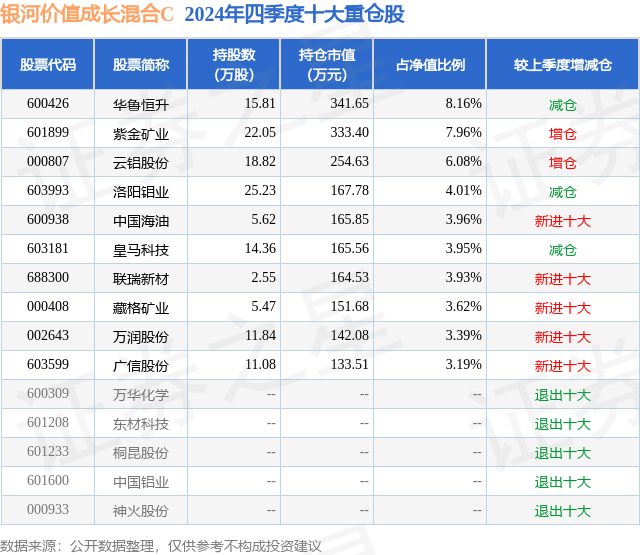This screenshot has width=640, height=555.
Task: Click 增仓 status in 紫金矿业 row
Action: (x=563, y=134)
